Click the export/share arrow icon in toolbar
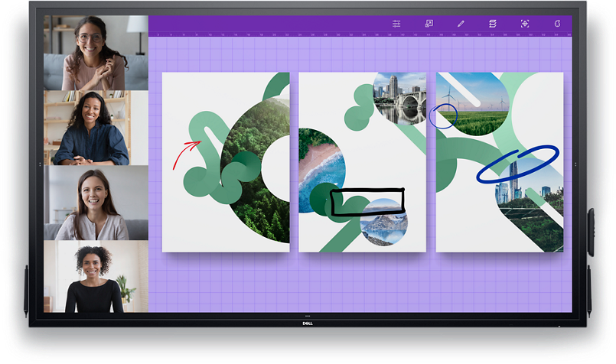 (x=429, y=24)
